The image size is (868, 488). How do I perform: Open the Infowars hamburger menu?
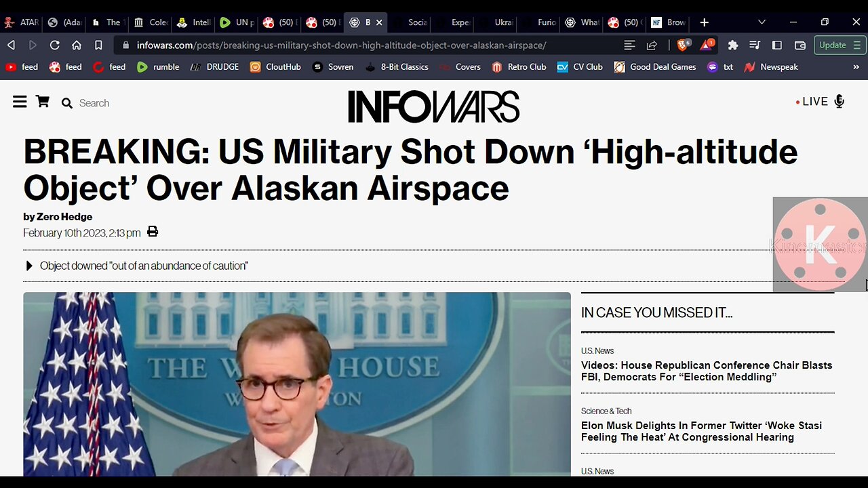[x=20, y=102]
